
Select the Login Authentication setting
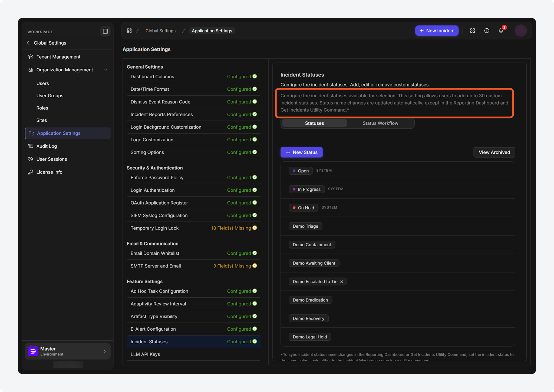(x=193, y=190)
